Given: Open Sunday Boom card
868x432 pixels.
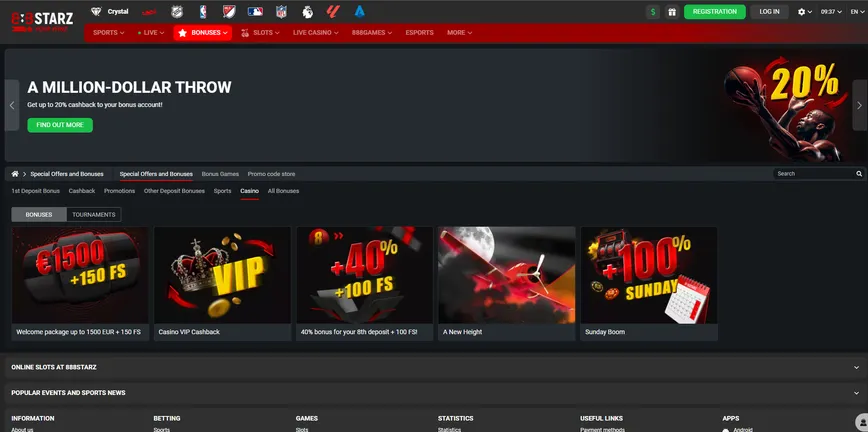Looking at the screenshot, I should [x=649, y=284].
